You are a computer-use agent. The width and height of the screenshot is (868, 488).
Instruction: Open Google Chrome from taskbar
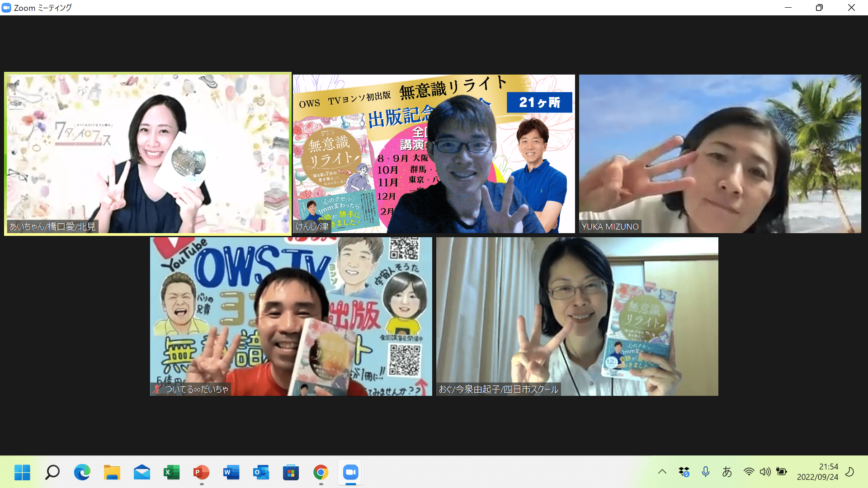[x=321, y=473]
